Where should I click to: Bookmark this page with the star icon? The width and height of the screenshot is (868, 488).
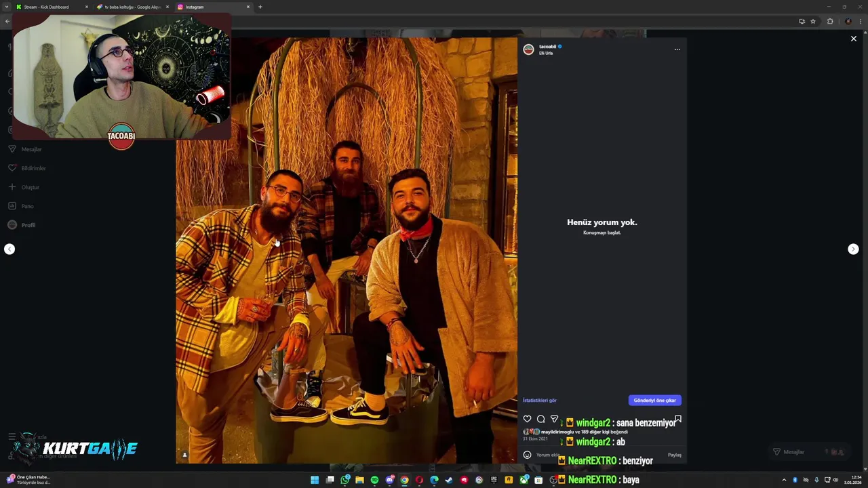[813, 21]
